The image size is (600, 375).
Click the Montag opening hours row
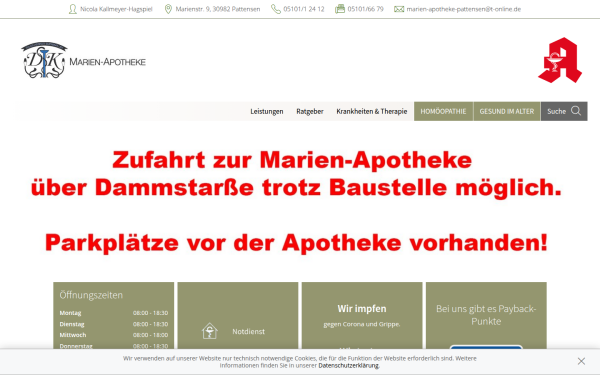(114, 313)
